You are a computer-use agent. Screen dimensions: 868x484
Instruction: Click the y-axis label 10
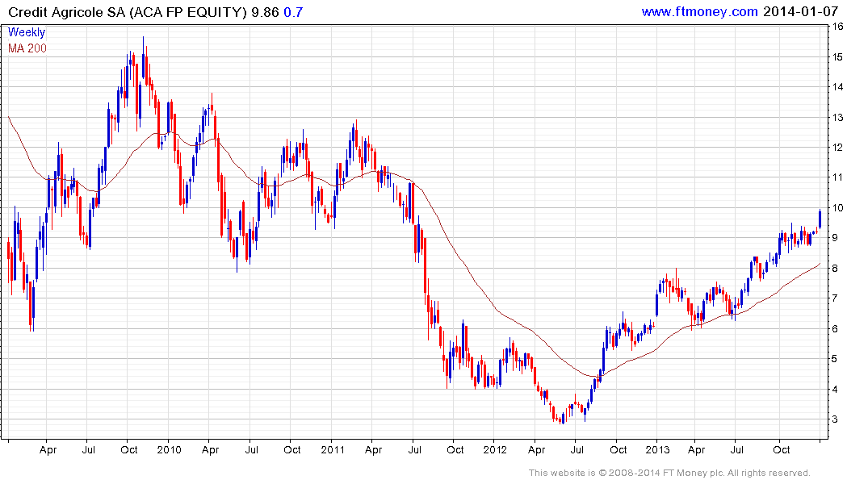point(837,208)
